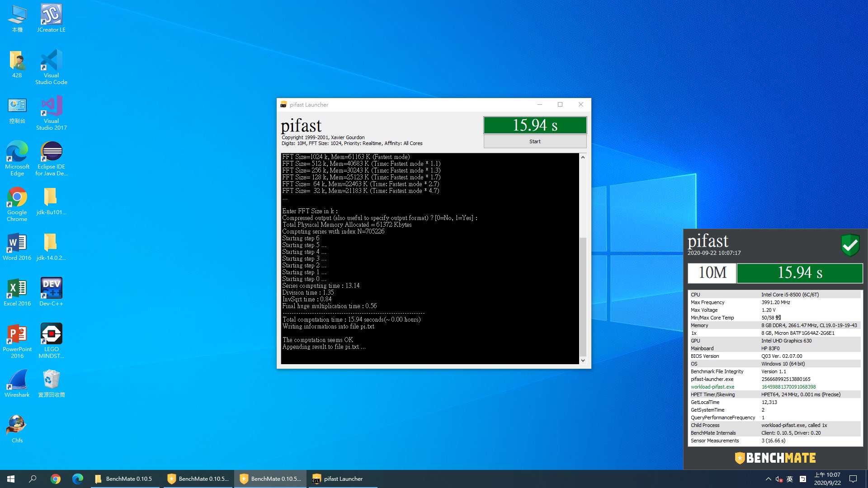Open taskbar search magnifier
Image resolution: width=868 pixels, height=488 pixels.
point(33,479)
